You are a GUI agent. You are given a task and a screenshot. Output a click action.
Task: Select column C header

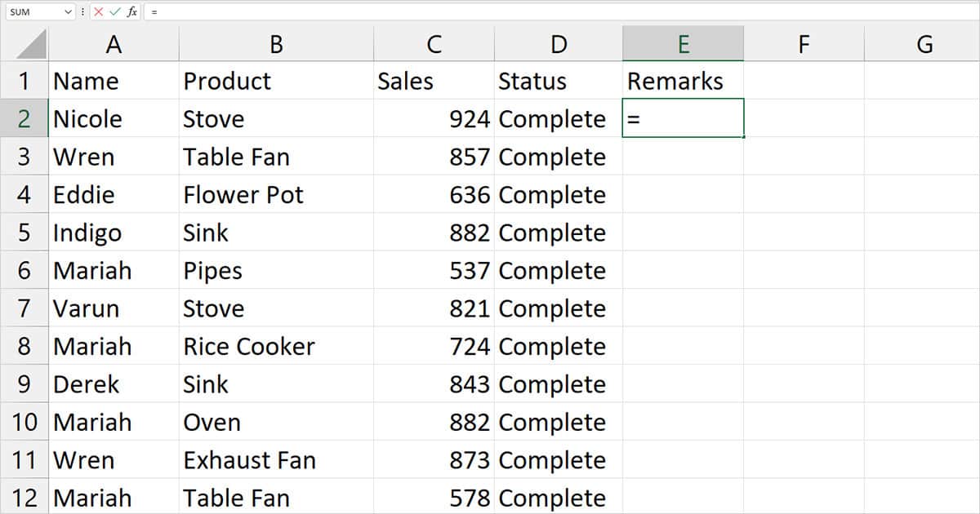[x=434, y=43]
